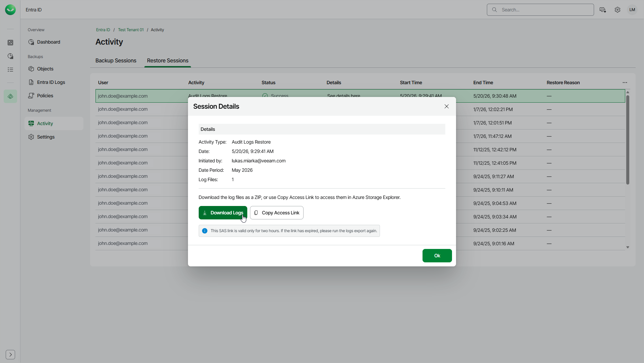Select row ending 1/7/26, 12:02:21 PM
Image resolution: width=644 pixels, height=363 pixels.
pyautogui.click(x=360, y=109)
